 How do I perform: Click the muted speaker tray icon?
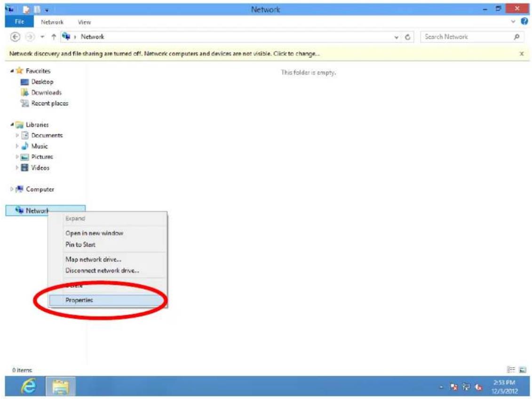(x=478, y=387)
